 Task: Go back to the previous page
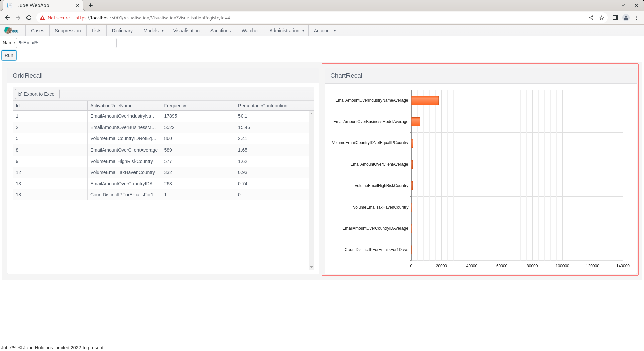click(7, 18)
